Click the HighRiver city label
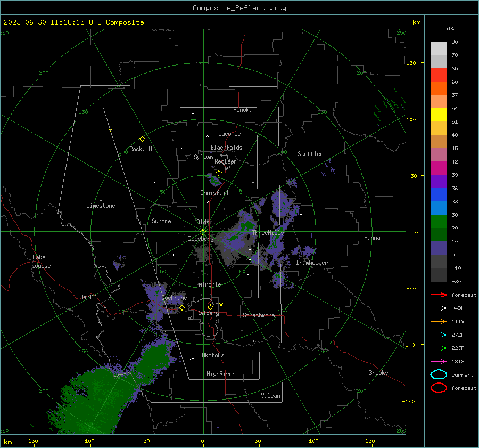The image size is (479, 448). [x=221, y=374]
